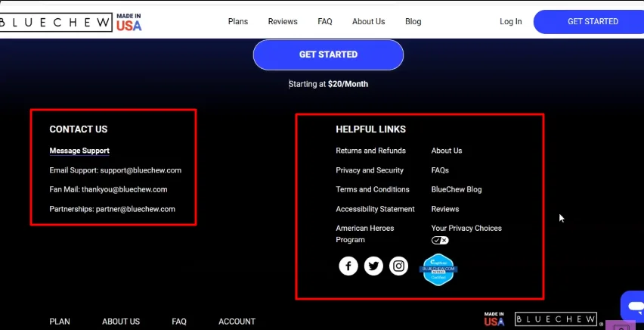Click ACCOUNT in the footer menu

click(x=237, y=322)
